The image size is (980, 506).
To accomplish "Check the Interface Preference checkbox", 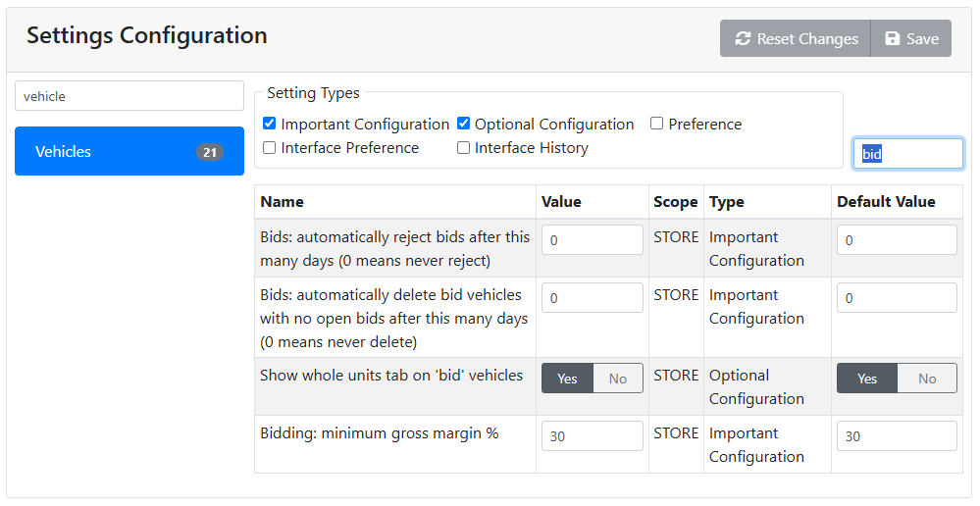I will coord(270,148).
